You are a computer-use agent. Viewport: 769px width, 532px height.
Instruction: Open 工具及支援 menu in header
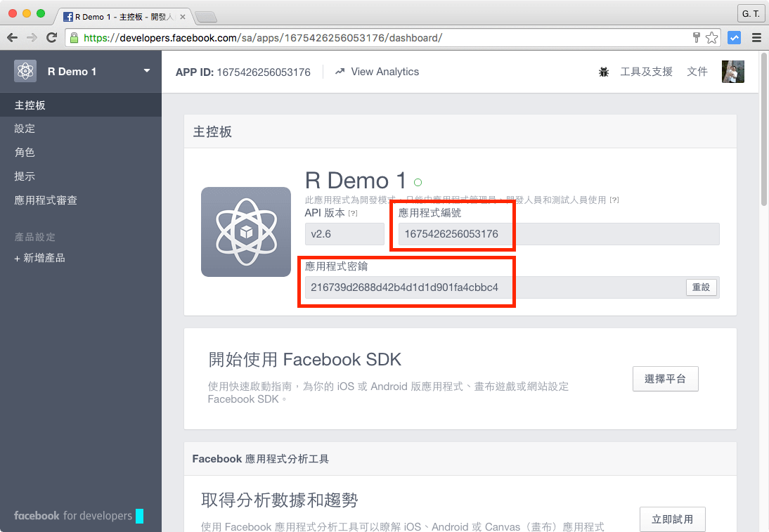(646, 72)
